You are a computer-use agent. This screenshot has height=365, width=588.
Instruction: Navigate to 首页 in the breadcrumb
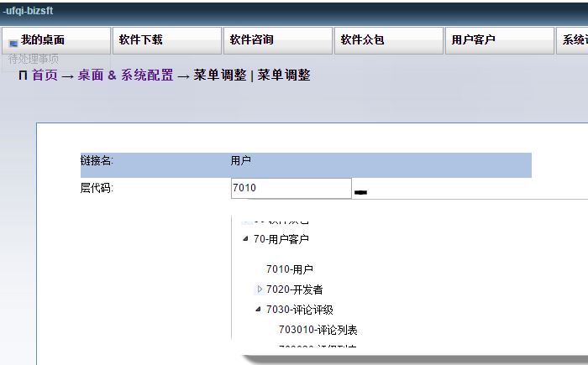[45, 76]
